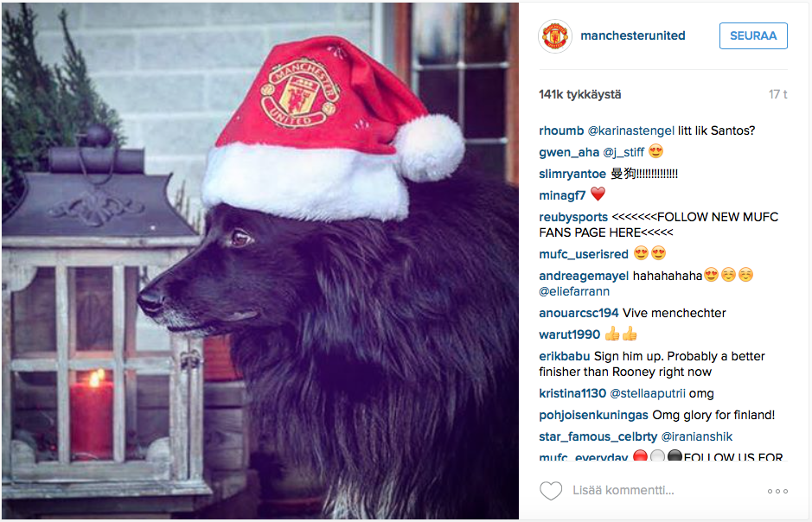Visit erikbabu commenter profile

(x=564, y=356)
